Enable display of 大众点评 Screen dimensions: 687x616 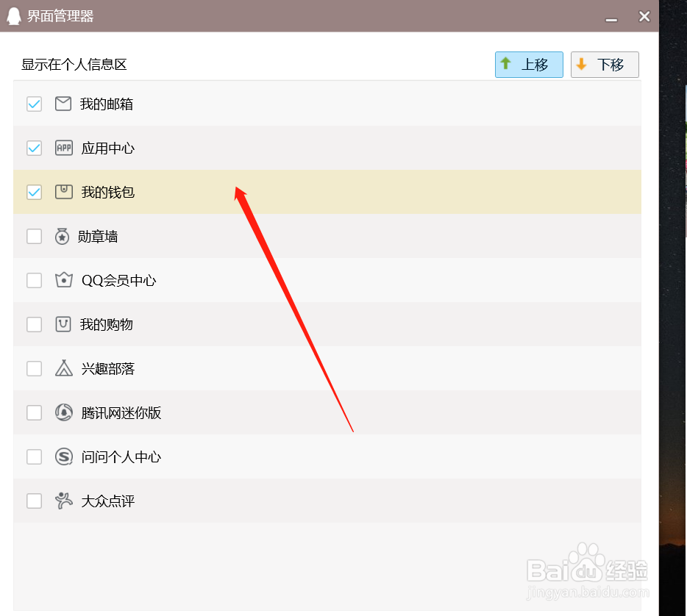tap(34, 501)
